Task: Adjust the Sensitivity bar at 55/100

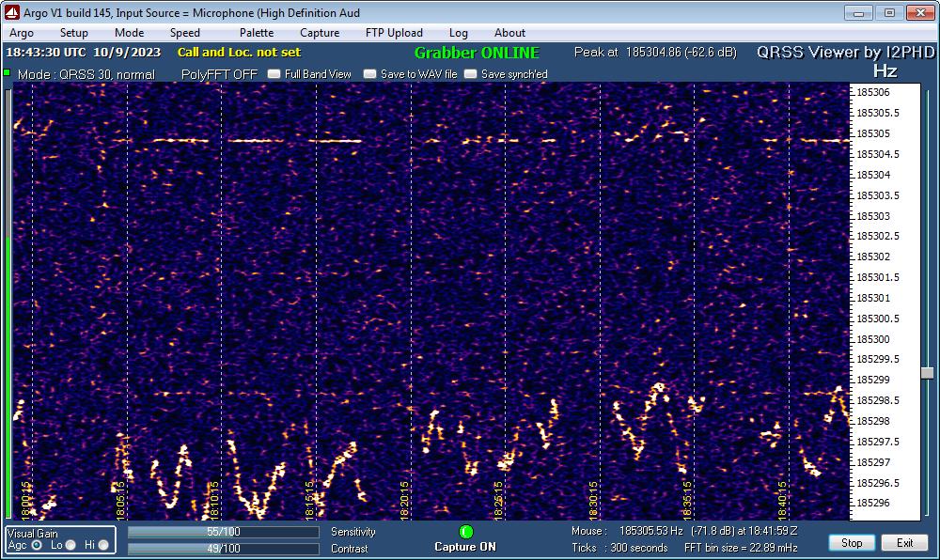Action: coord(224,532)
